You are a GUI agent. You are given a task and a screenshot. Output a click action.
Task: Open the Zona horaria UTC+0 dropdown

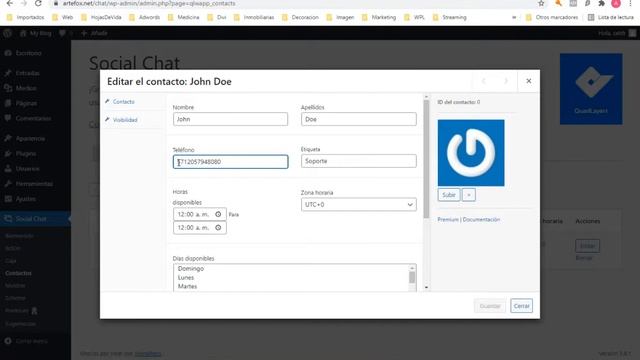(359, 204)
